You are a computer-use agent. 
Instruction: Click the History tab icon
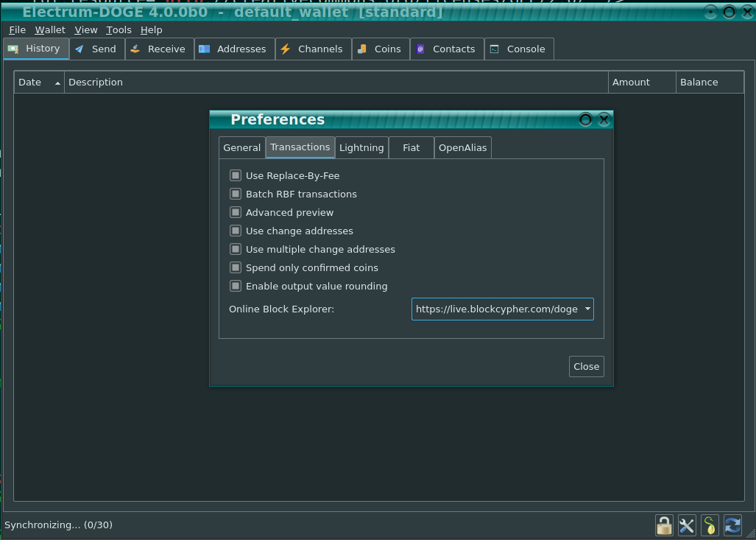pyautogui.click(x=13, y=49)
